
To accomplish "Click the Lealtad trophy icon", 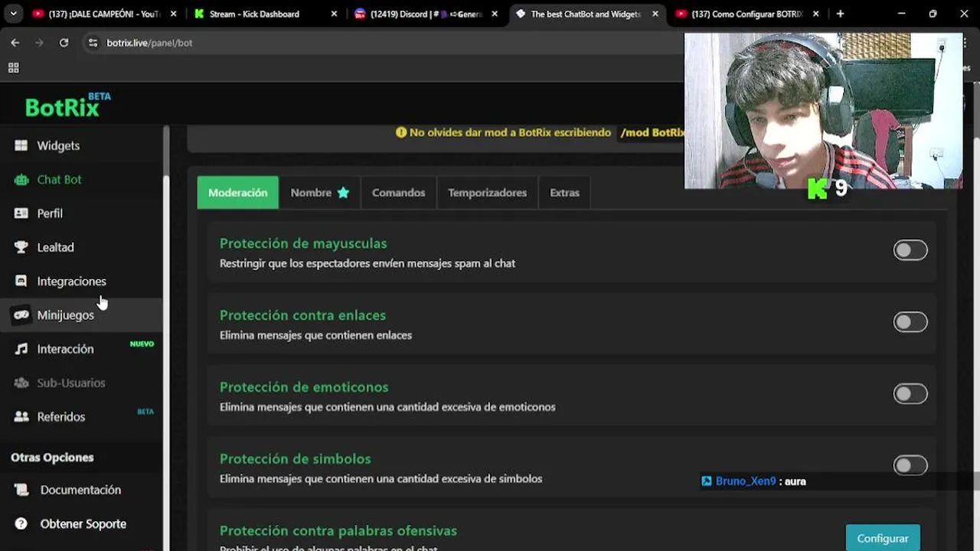I will (x=21, y=247).
